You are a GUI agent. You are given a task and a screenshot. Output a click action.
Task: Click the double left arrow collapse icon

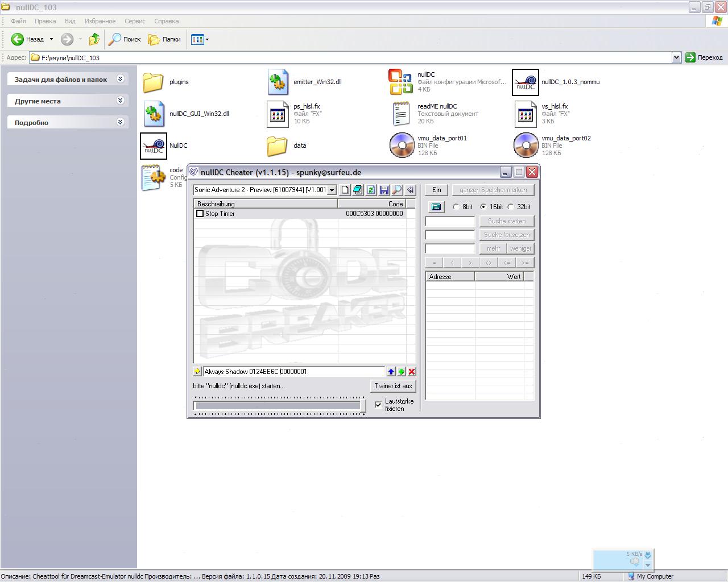410,190
